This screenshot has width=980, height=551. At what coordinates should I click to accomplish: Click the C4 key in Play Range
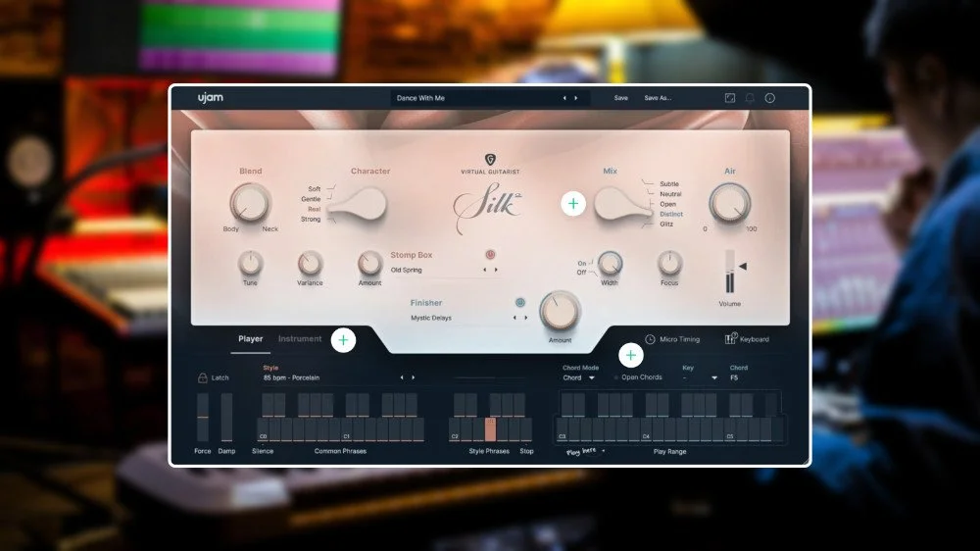(646, 429)
